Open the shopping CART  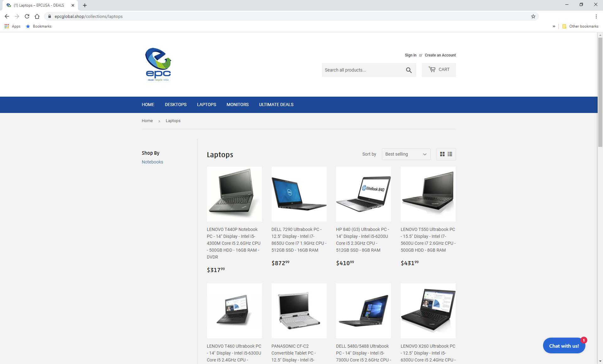439,70
